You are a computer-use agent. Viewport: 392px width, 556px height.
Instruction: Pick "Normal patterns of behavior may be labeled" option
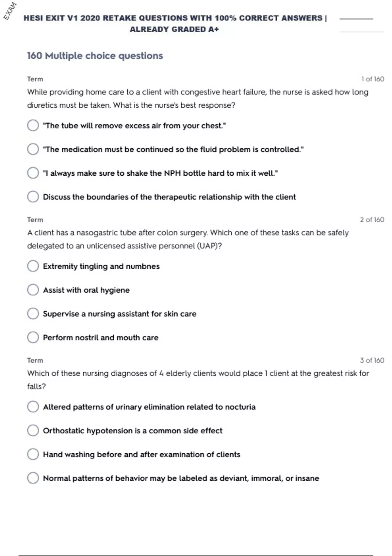coord(33,478)
